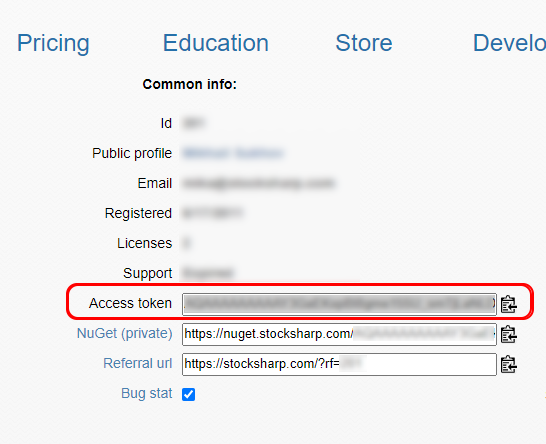Open the blurred Public profile link
The height and width of the screenshot is (444, 546).
[x=233, y=153]
